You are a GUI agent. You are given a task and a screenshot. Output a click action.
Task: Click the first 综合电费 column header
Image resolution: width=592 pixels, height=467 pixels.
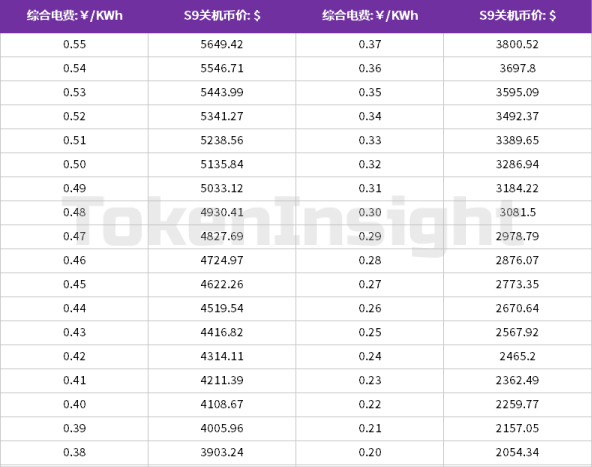click(x=74, y=16)
